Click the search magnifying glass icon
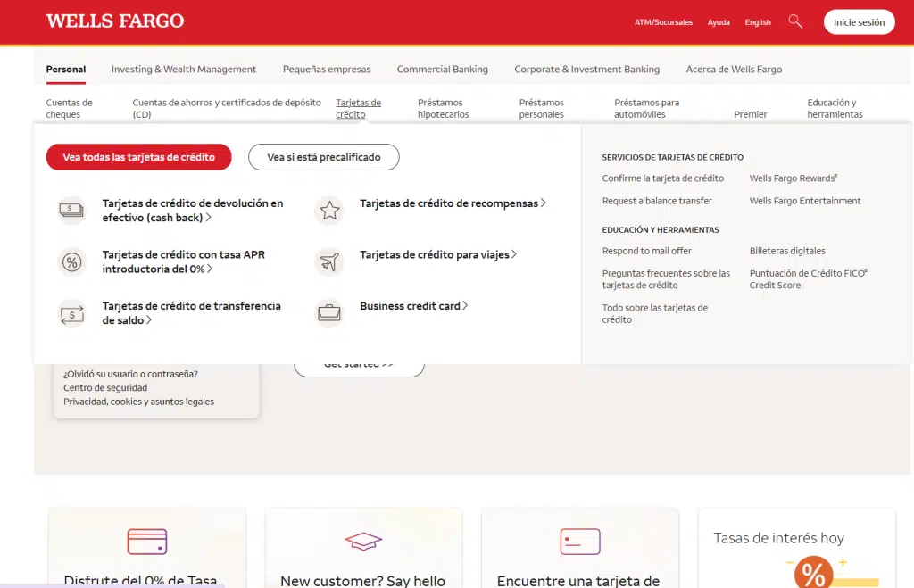 795,21
